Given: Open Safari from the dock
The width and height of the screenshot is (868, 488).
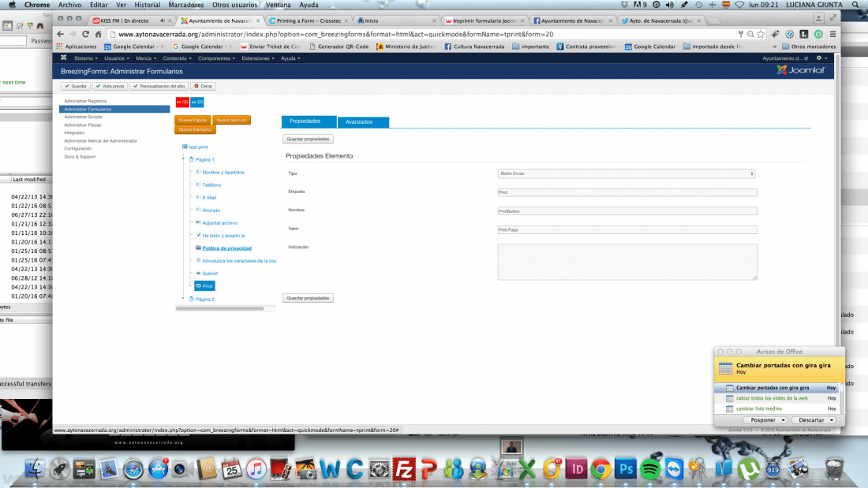Looking at the screenshot, I should pyautogui.click(x=133, y=469).
